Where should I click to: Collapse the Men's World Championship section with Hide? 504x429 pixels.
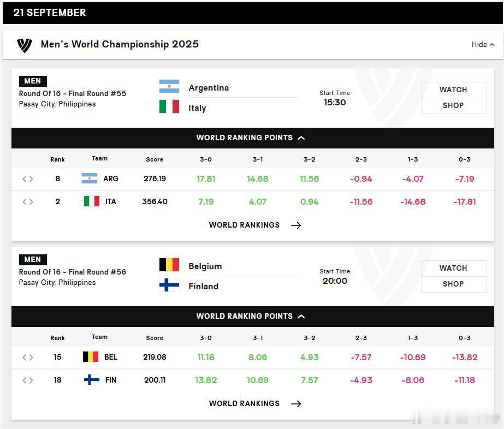(483, 44)
